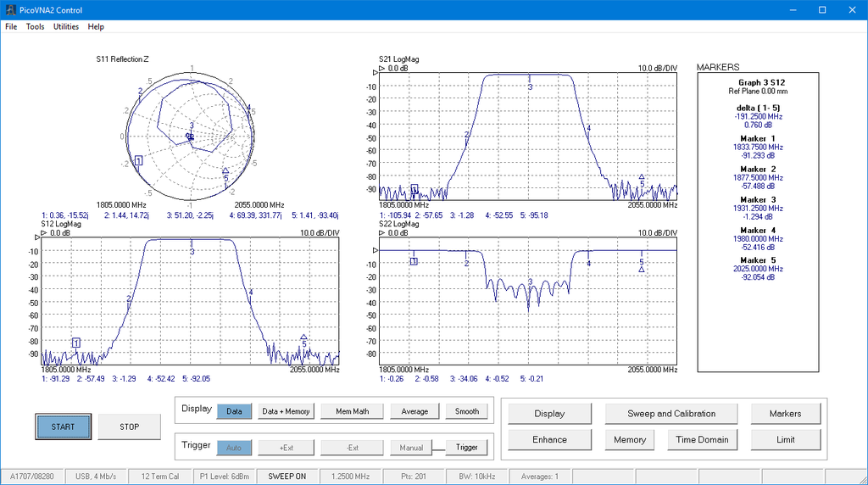Open Sweep and Calibration settings

click(671, 414)
